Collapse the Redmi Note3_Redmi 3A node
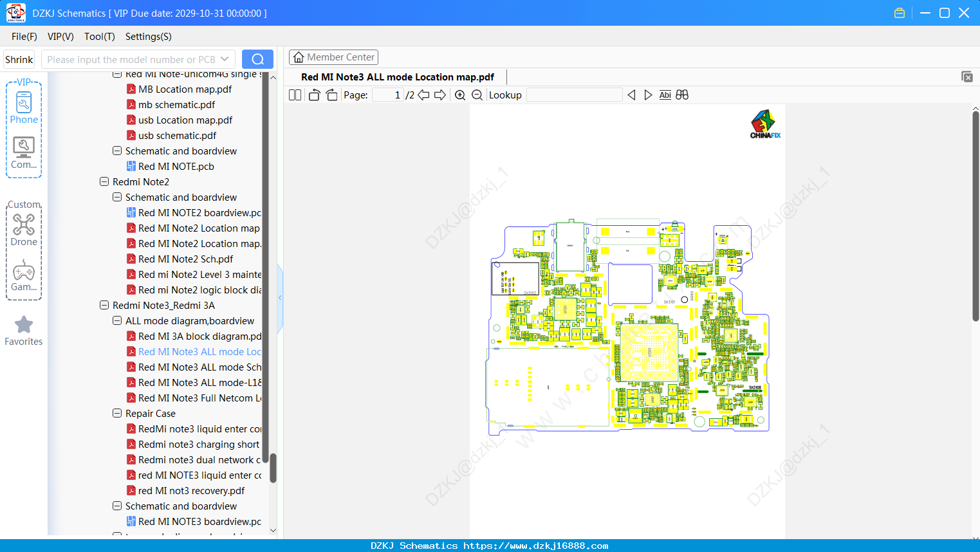This screenshot has height=552, width=980. 104,306
